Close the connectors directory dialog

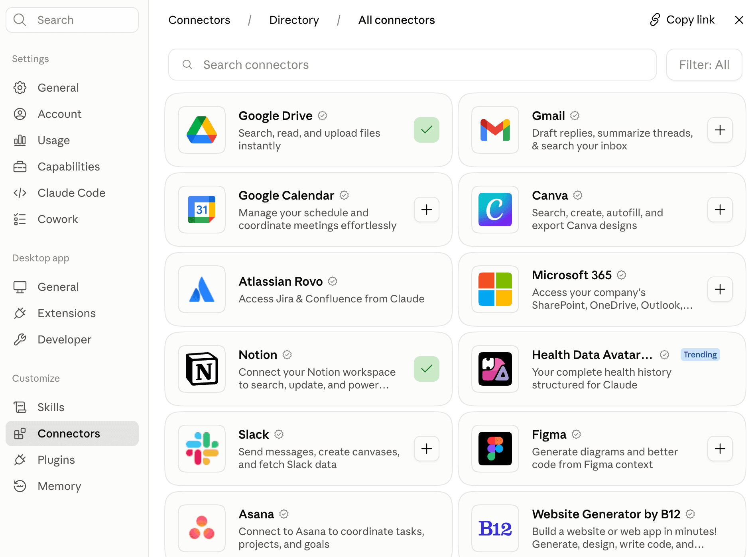coord(739,20)
